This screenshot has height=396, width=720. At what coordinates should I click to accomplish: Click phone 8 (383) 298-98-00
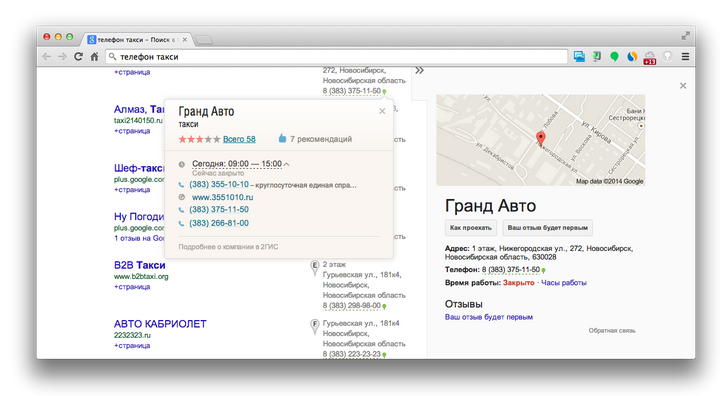352,305
